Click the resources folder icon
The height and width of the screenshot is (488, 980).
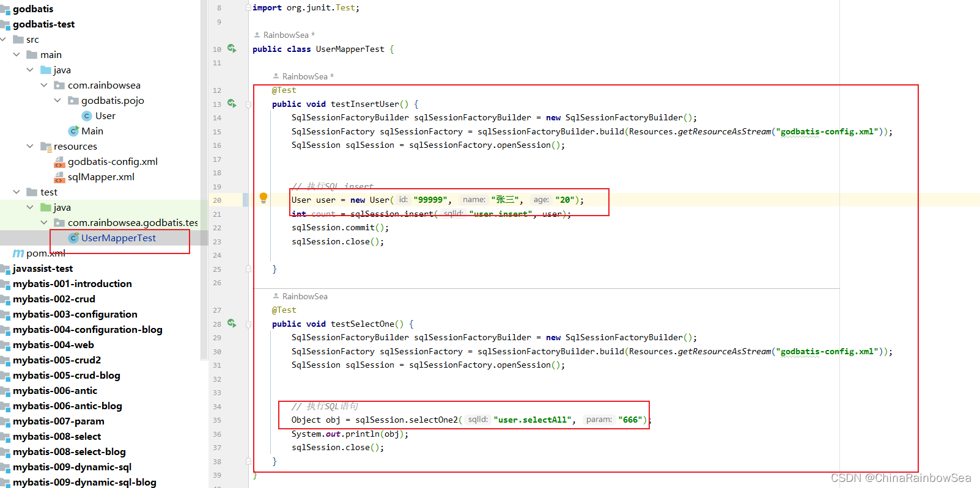pyautogui.click(x=46, y=147)
